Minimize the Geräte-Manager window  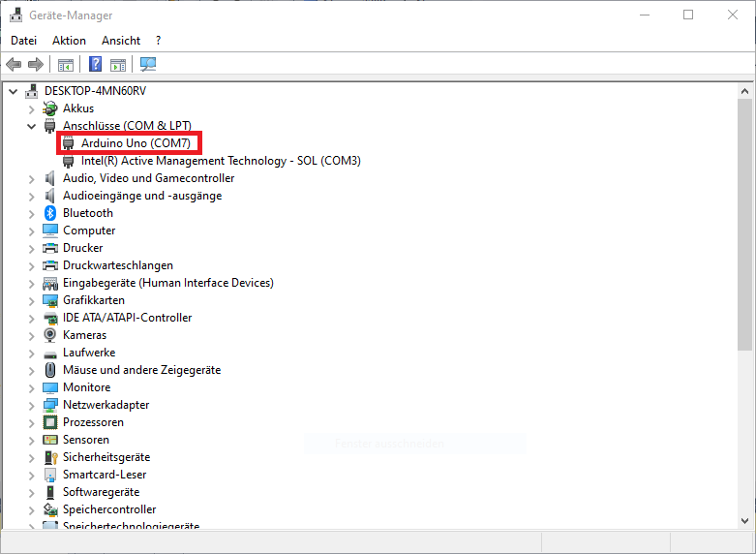(645, 15)
